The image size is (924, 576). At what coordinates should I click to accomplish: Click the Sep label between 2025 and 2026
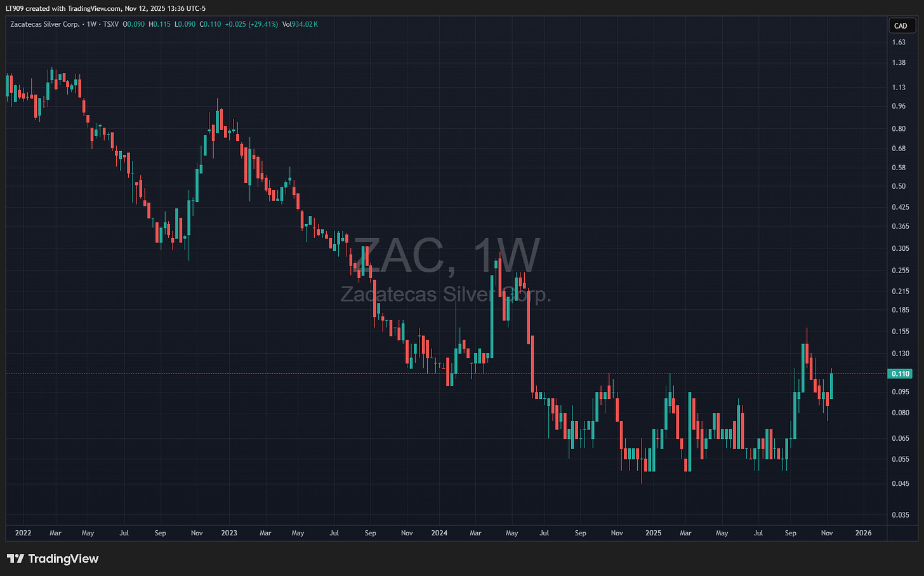click(791, 533)
